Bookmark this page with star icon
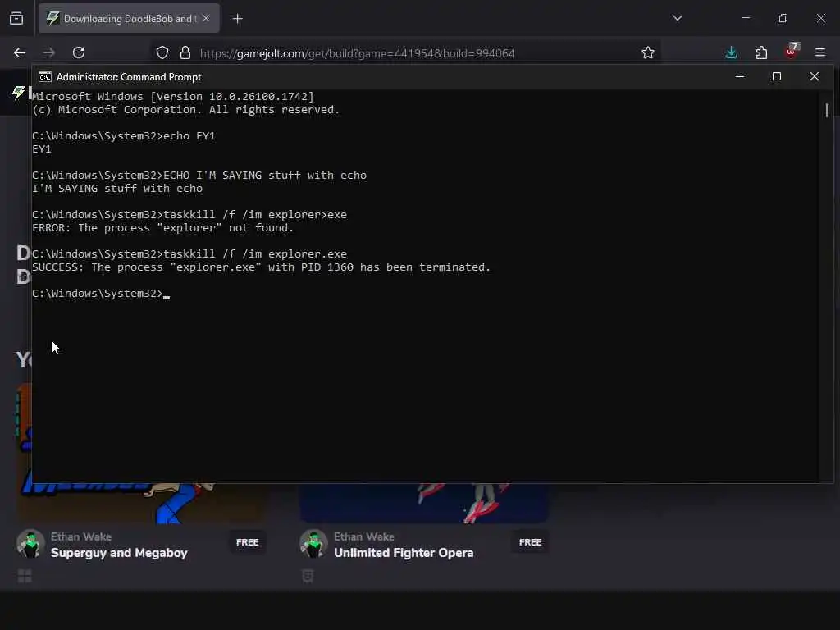Viewport: 840px width, 630px height. click(x=648, y=52)
